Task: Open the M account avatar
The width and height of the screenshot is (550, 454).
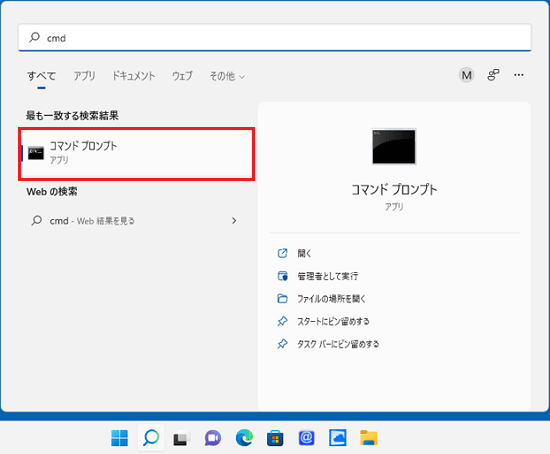Action: [x=466, y=75]
